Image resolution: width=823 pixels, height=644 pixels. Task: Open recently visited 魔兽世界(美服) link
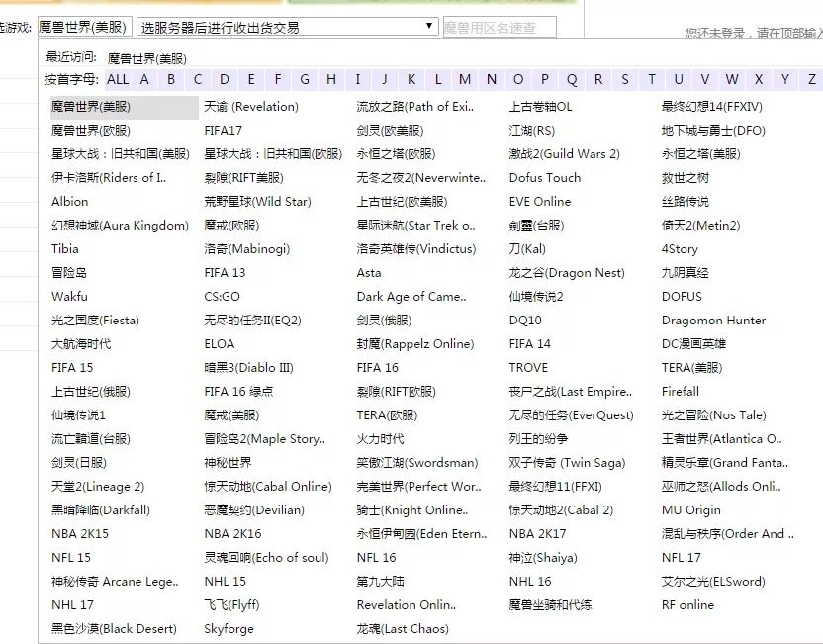[147, 58]
